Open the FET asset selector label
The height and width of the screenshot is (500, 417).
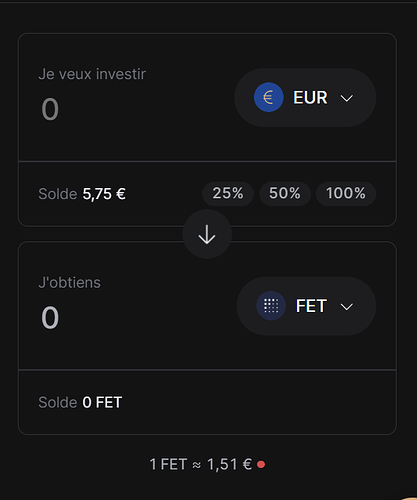[x=311, y=306]
